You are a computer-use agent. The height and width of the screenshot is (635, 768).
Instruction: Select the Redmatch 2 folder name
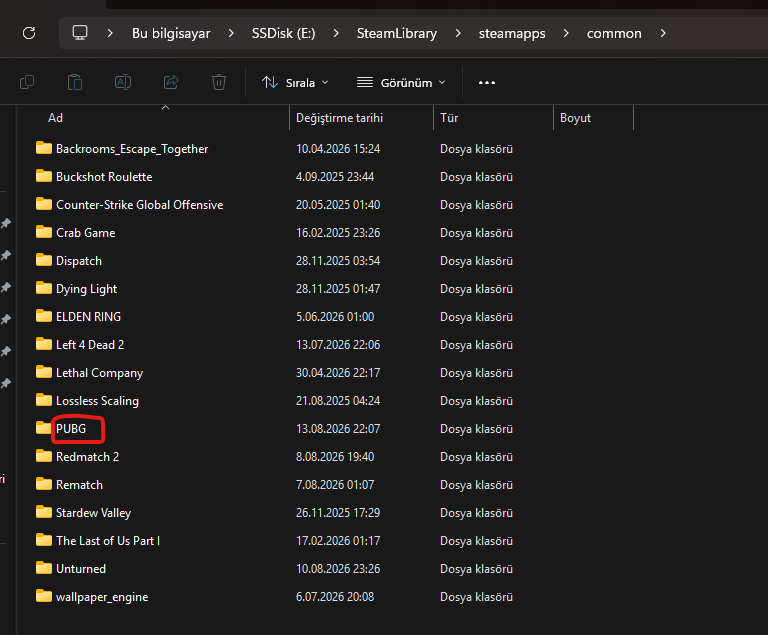pos(87,457)
